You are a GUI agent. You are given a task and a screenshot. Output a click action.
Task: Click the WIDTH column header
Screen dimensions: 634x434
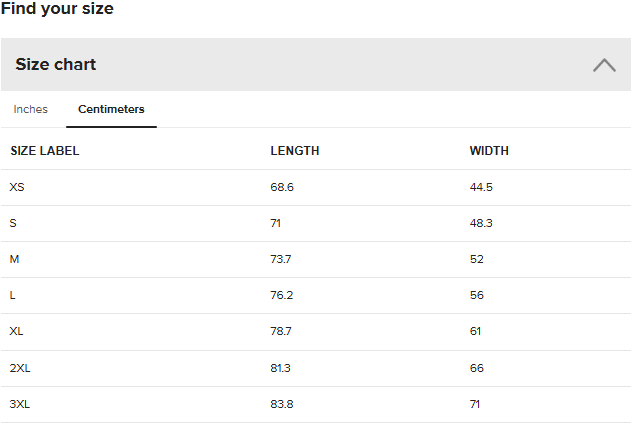click(489, 151)
